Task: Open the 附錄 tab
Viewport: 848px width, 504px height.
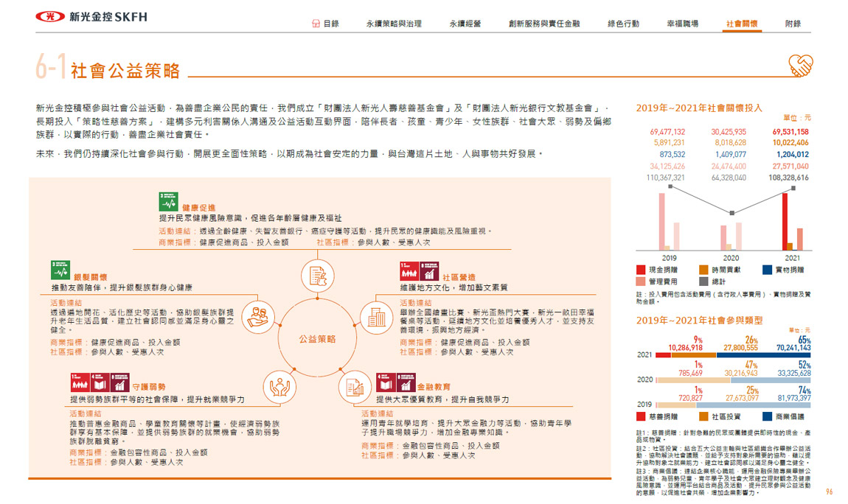Action: pos(793,24)
